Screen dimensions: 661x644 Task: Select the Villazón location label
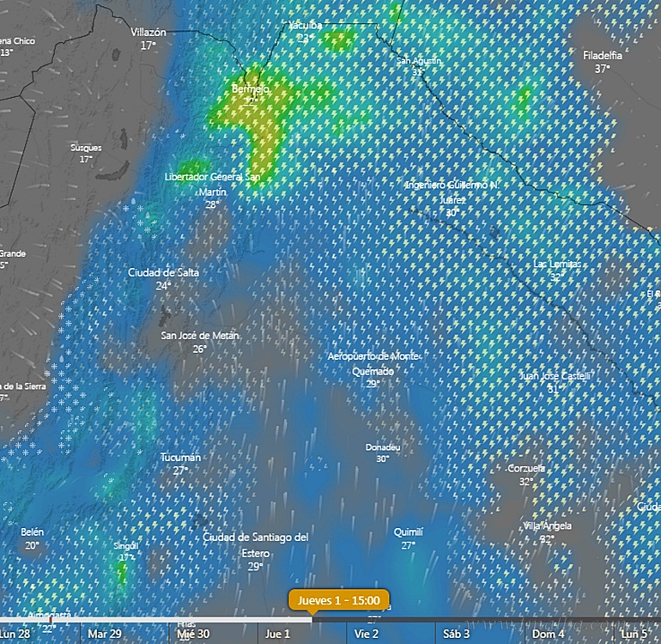pos(148,33)
